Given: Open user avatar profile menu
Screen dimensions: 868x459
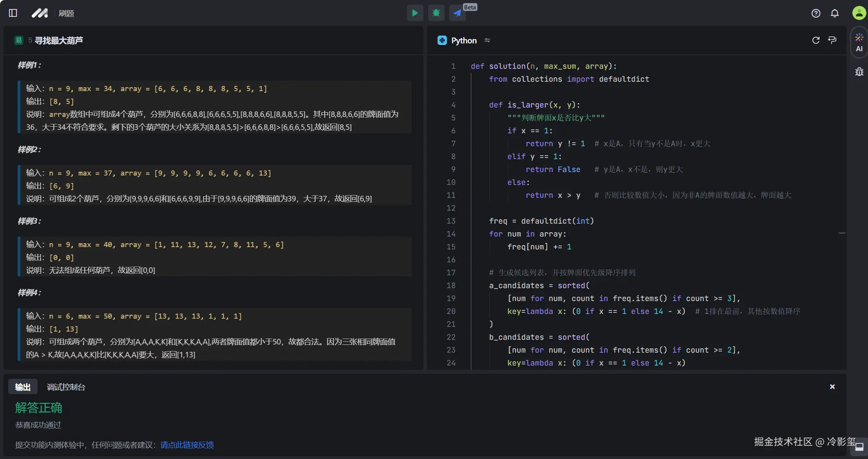Looking at the screenshot, I should tap(859, 13).
